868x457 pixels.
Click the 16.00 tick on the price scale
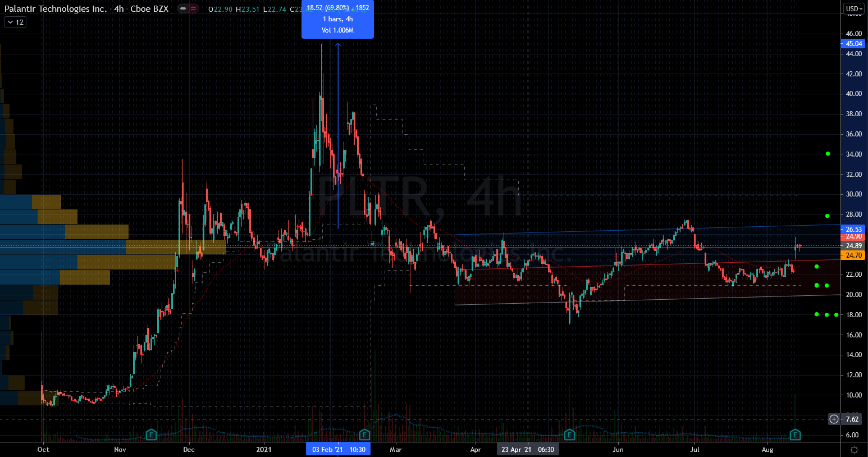click(x=854, y=335)
